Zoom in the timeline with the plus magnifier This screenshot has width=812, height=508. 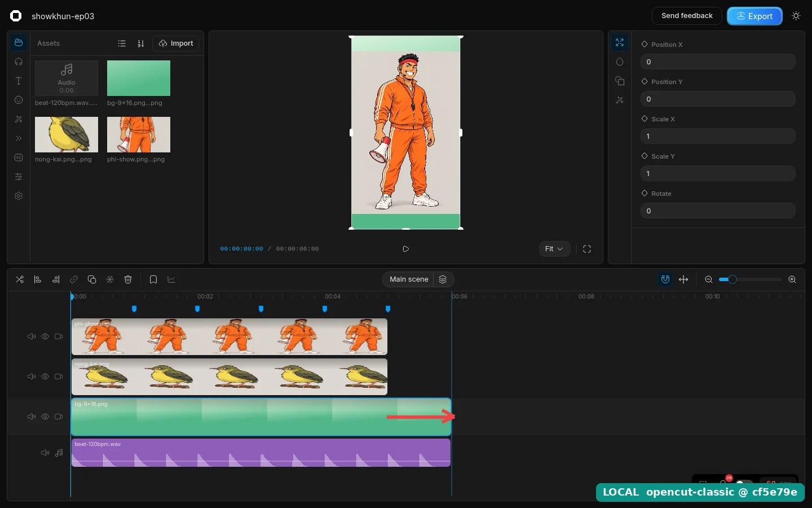[792, 279]
